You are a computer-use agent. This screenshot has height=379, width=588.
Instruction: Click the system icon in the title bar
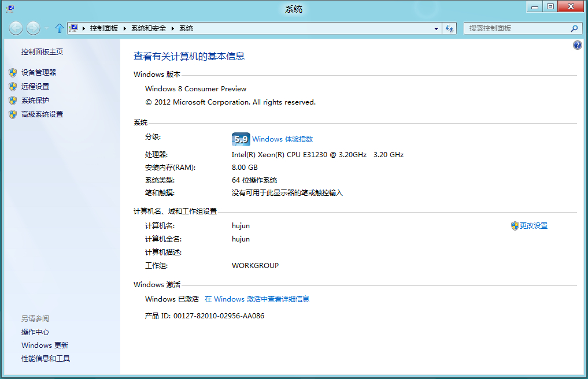[x=10, y=9]
